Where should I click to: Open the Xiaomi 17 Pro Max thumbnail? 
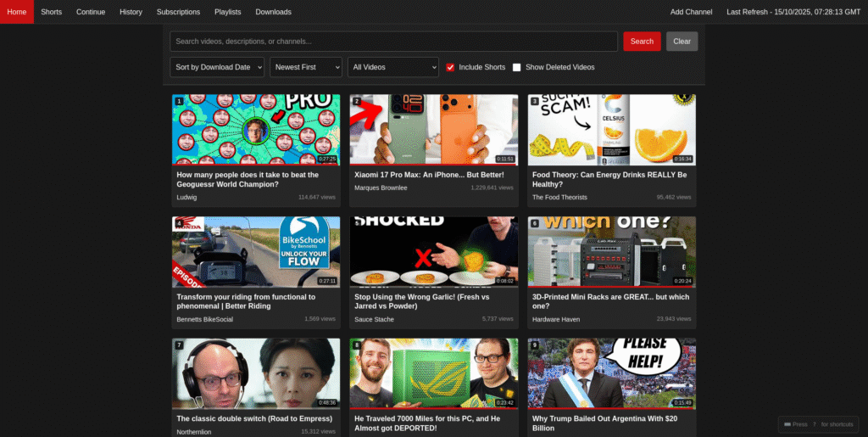click(x=433, y=129)
